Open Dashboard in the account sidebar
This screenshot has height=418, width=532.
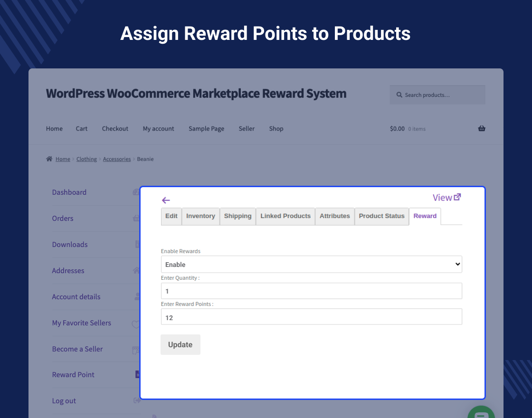(69, 192)
